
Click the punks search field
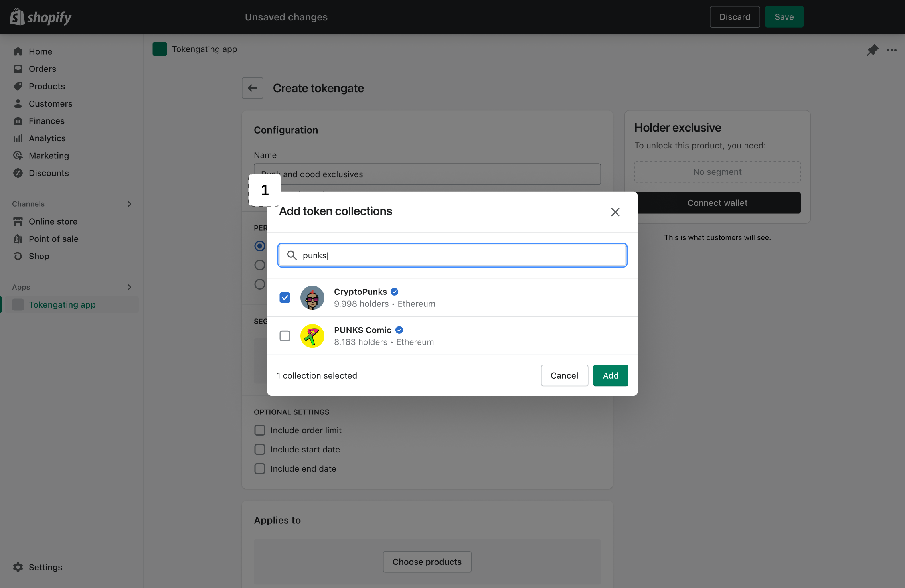point(459,255)
